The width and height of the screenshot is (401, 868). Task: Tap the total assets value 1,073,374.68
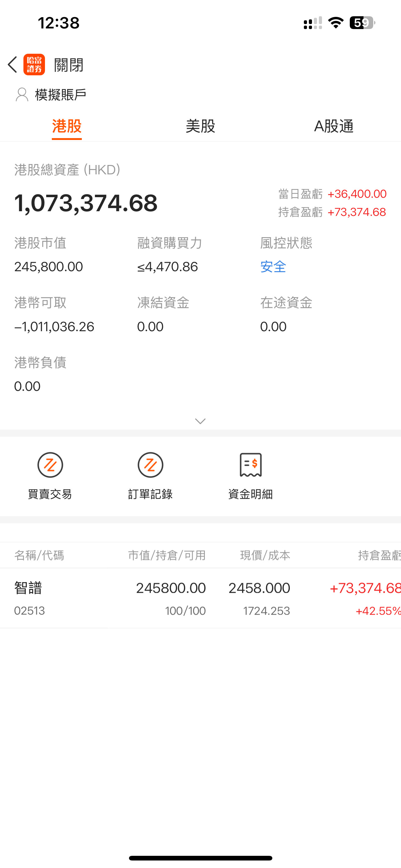[x=86, y=203]
